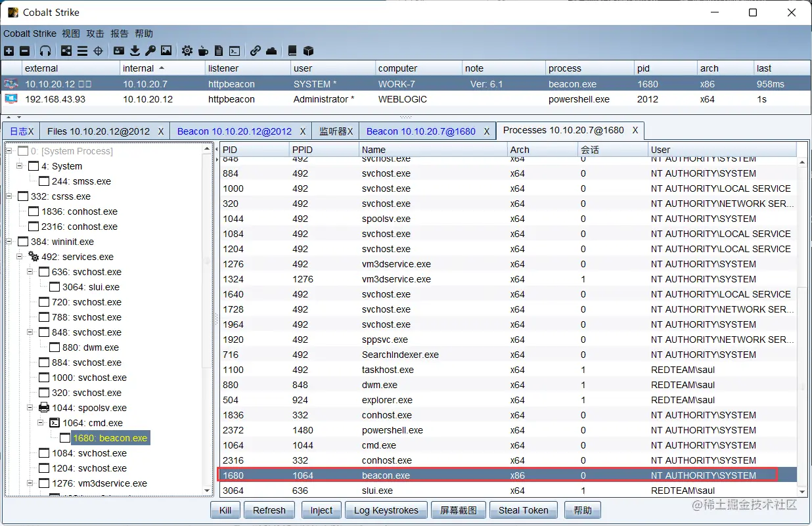Click the cube About icon in toolbar
The height and width of the screenshot is (526, 812).
click(x=308, y=51)
